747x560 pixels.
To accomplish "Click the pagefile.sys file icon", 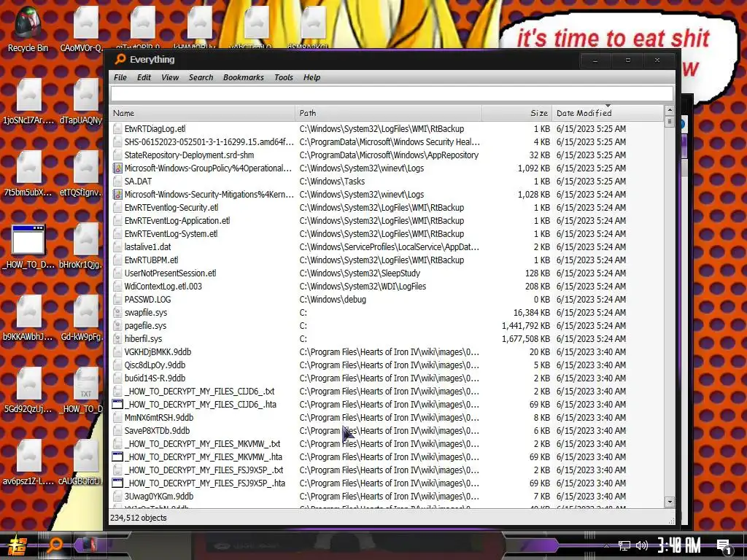I will tap(117, 326).
